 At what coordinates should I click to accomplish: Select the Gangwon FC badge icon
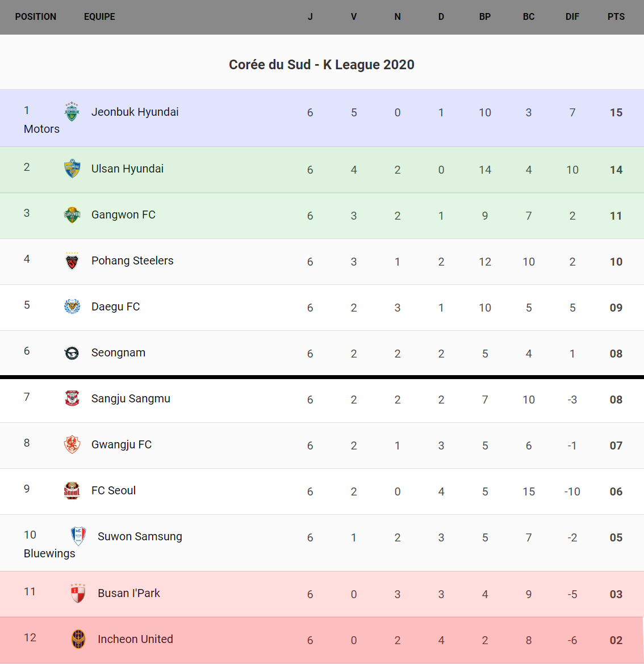pyautogui.click(x=72, y=215)
